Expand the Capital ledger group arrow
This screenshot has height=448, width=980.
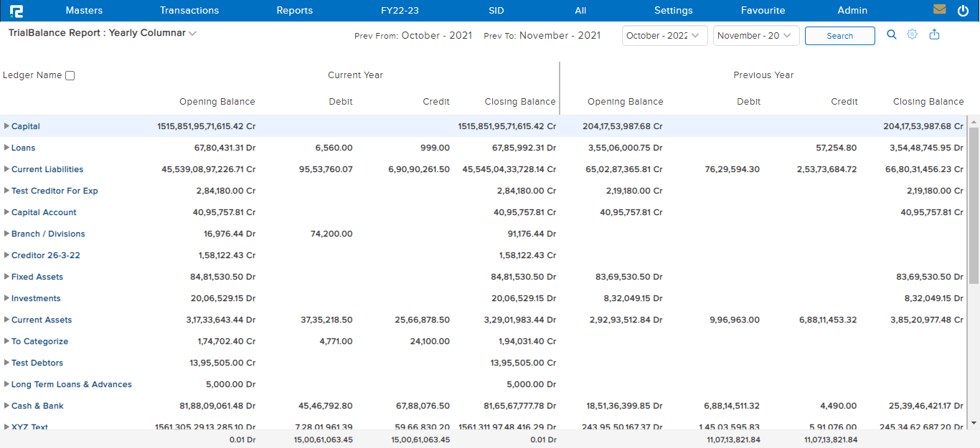click(x=6, y=126)
